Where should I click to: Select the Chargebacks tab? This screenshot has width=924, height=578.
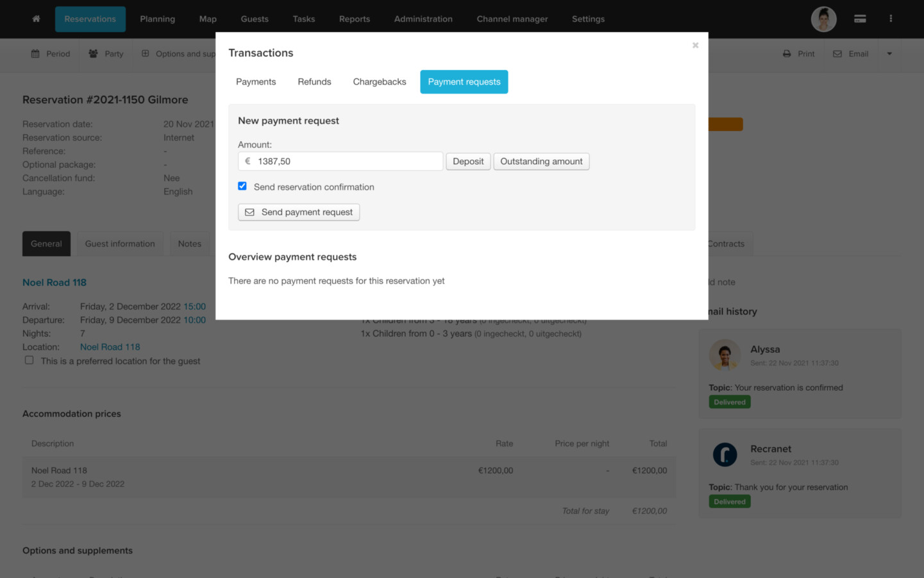point(379,82)
